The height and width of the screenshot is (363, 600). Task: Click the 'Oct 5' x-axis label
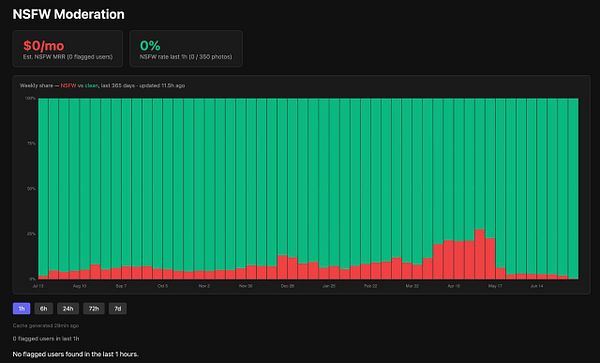tap(163, 286)
